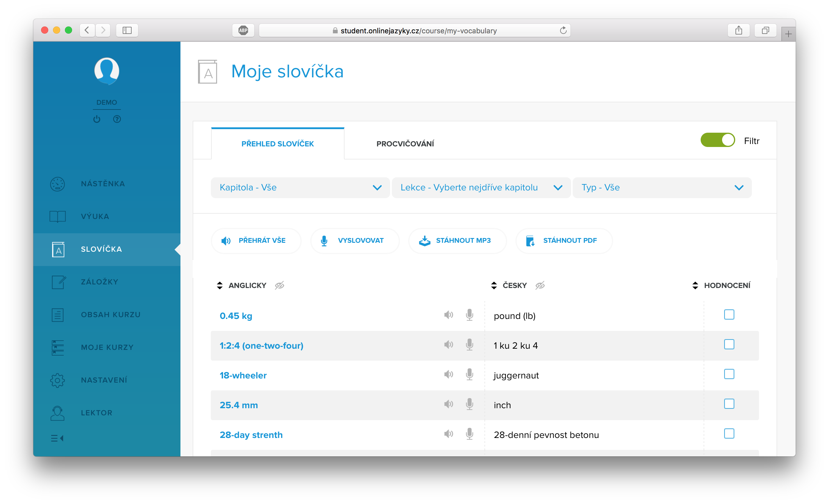Go to Záložky in sidebar
This screenshot has width=829, height=504.
point(99,282)
